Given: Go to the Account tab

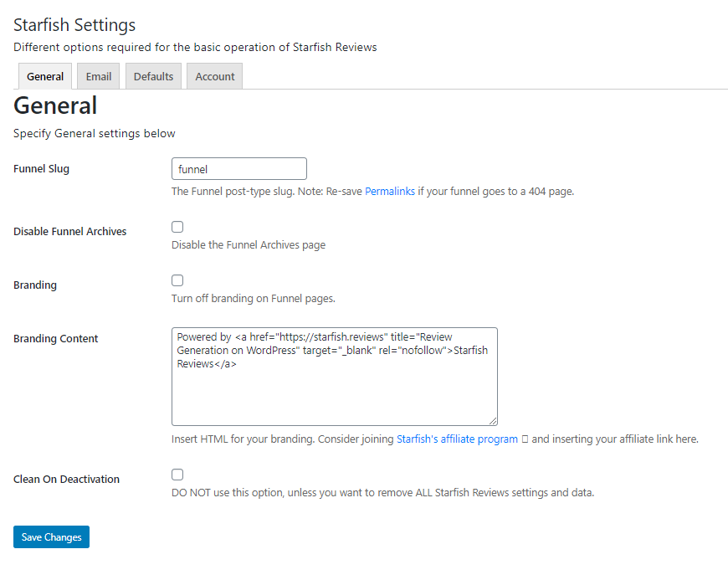Looking at the screenshot, I should [x=214, y=76].
